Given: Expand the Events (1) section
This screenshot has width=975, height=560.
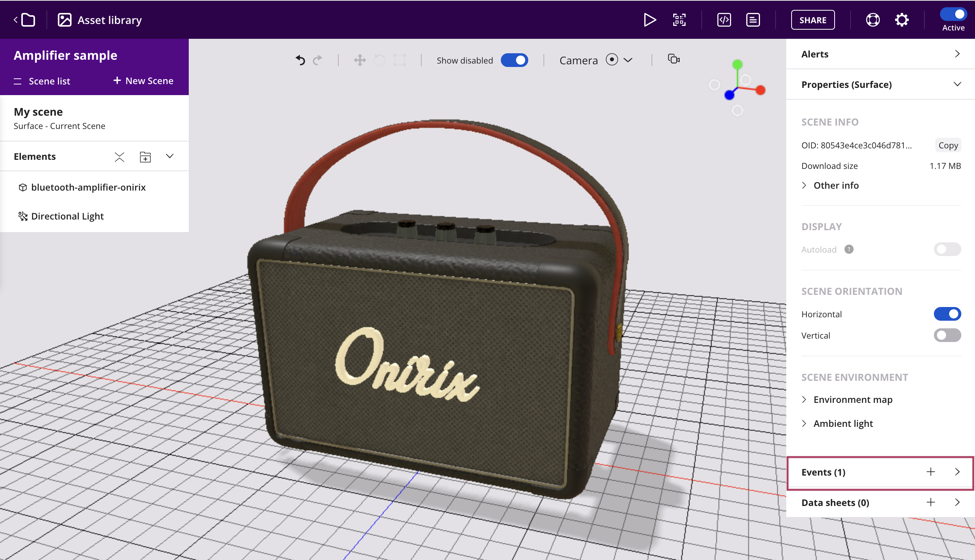Looking at the screenshot, I should click(958, 472).
